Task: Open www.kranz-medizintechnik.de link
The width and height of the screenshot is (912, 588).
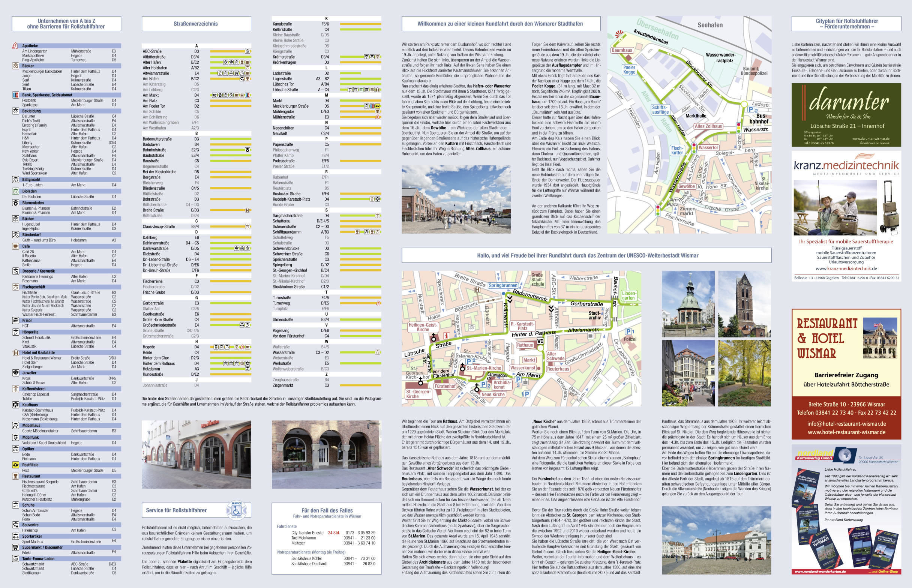Action: pyautogui.click(x=846, y=268)
